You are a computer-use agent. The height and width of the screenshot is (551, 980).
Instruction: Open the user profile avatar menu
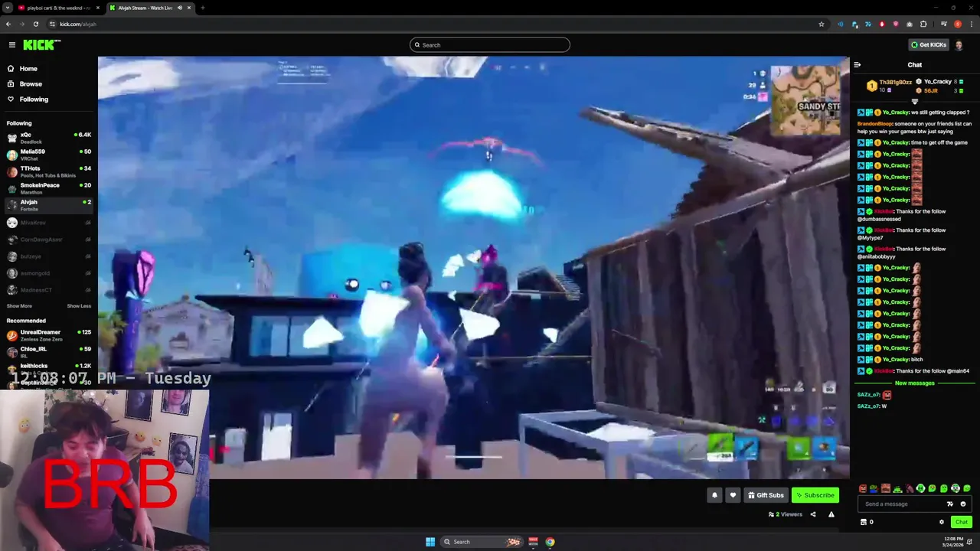coord(959,45)
